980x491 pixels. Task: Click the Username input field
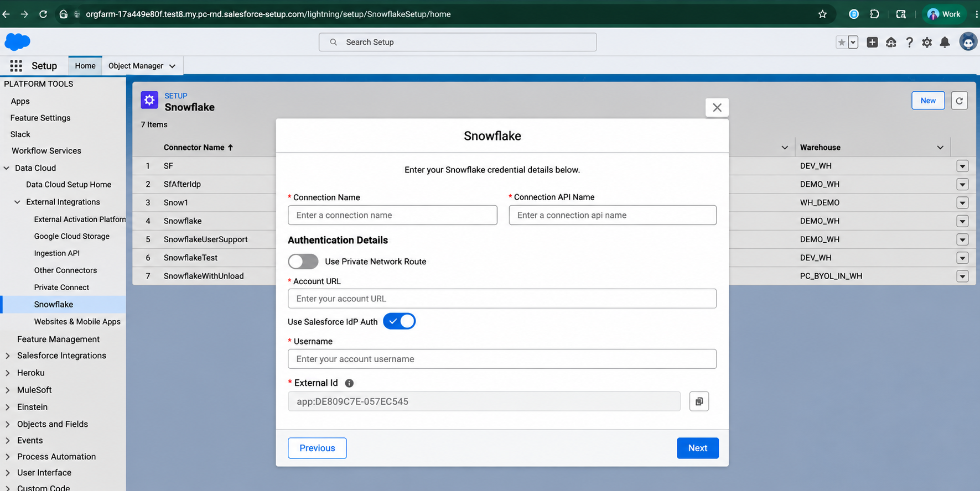(502, 359)
